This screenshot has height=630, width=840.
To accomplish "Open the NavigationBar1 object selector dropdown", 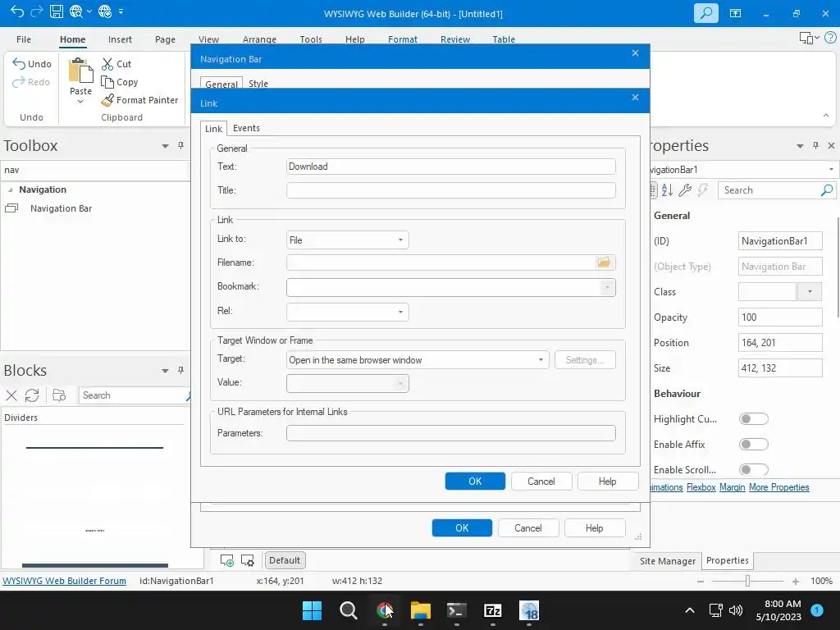I will point(831,169).
